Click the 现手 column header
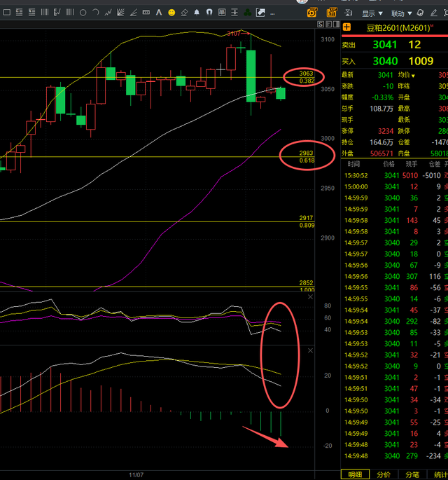 (412, 165)
